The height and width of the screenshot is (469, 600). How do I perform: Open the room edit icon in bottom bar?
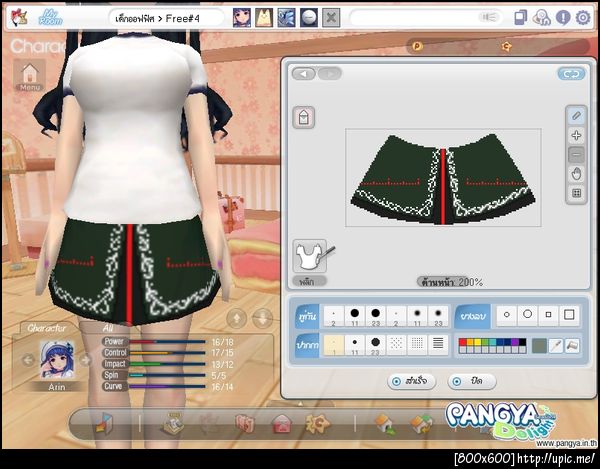click(104, 423)
